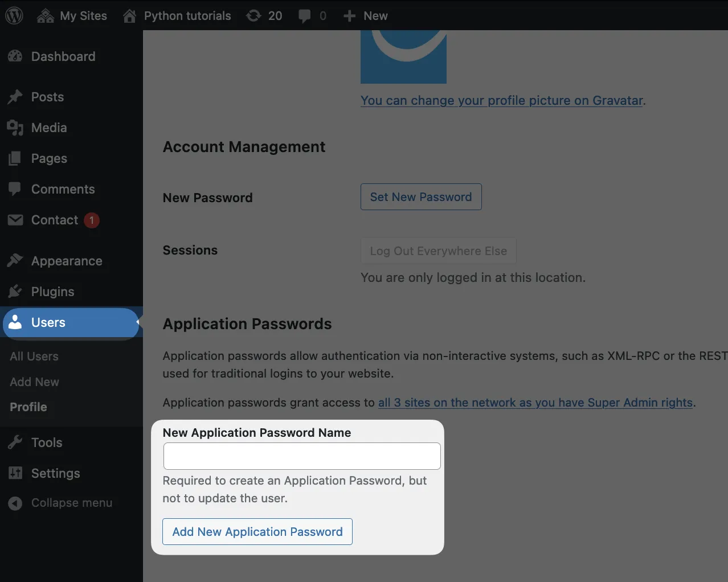
Task: Click the Posts pushpin icon
Action: (x=15, y=97)
